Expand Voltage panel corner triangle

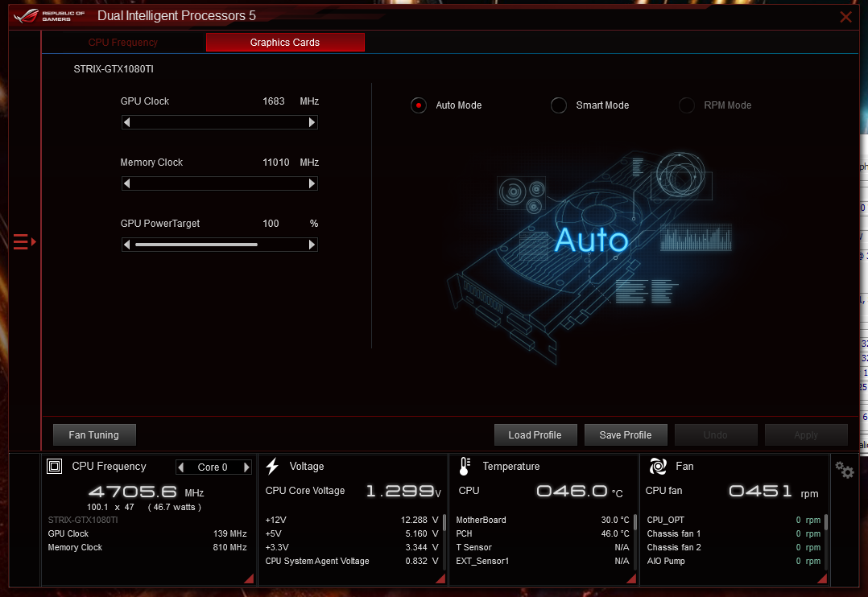[x=441, y=578]
